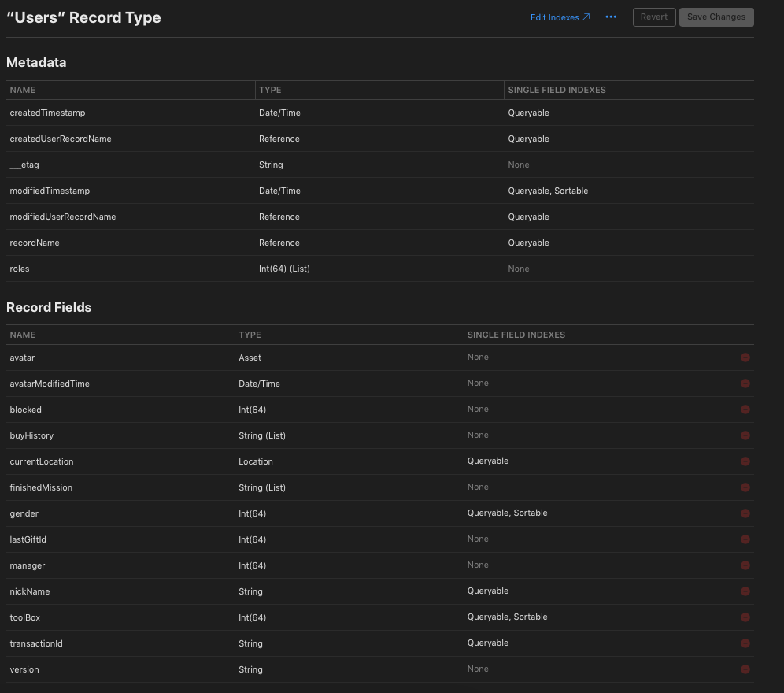Delete the gender field using minus icon
This screenshot has height=693, width=784.
pos(745,513)
